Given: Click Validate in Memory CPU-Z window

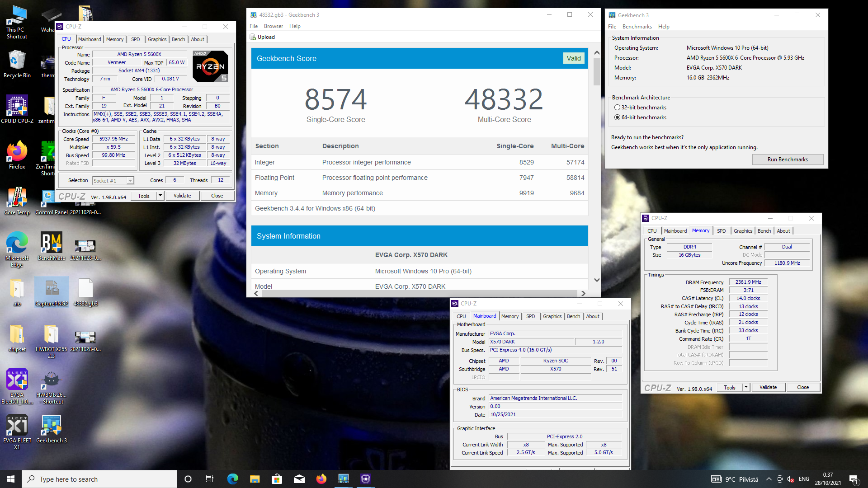Looking at the screenshot, I should click(768, 387).
